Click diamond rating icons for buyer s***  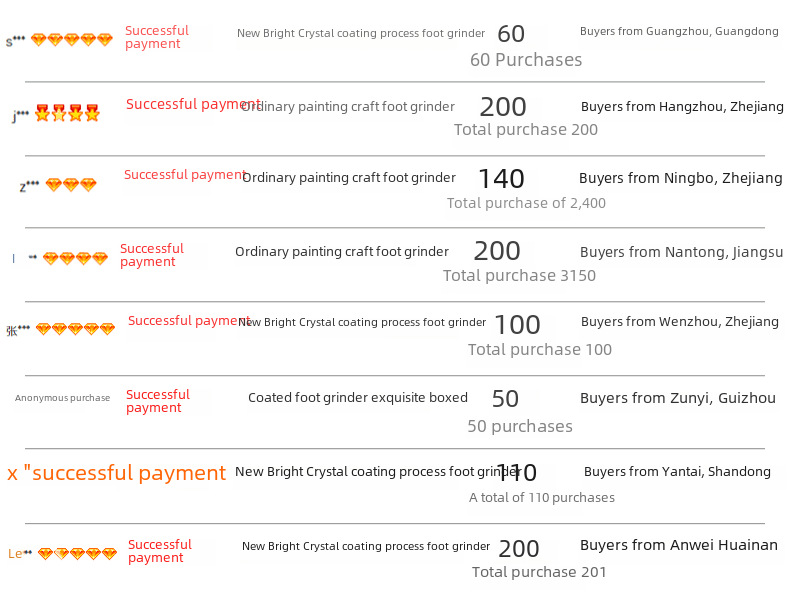[x=72, y=40]
